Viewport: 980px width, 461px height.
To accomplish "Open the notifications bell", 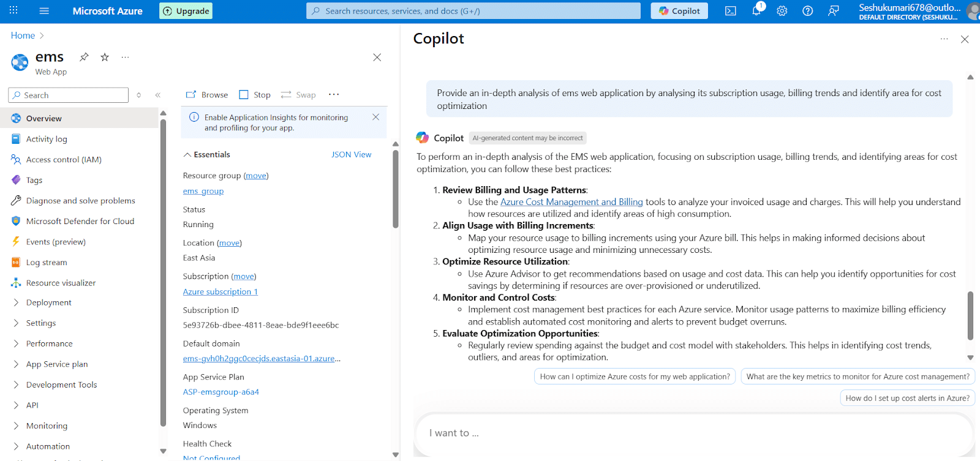I will point(756,10).
